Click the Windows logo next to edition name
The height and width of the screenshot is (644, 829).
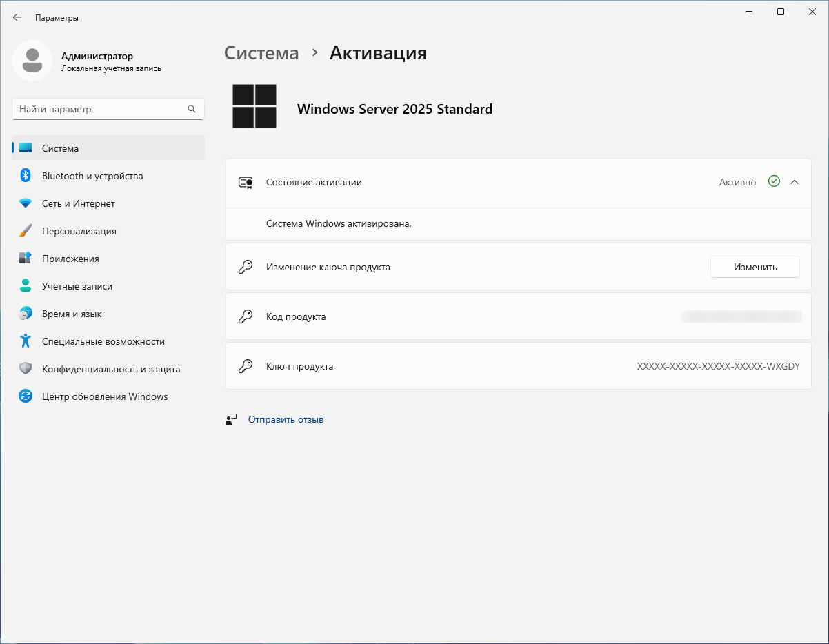[254, 106]
